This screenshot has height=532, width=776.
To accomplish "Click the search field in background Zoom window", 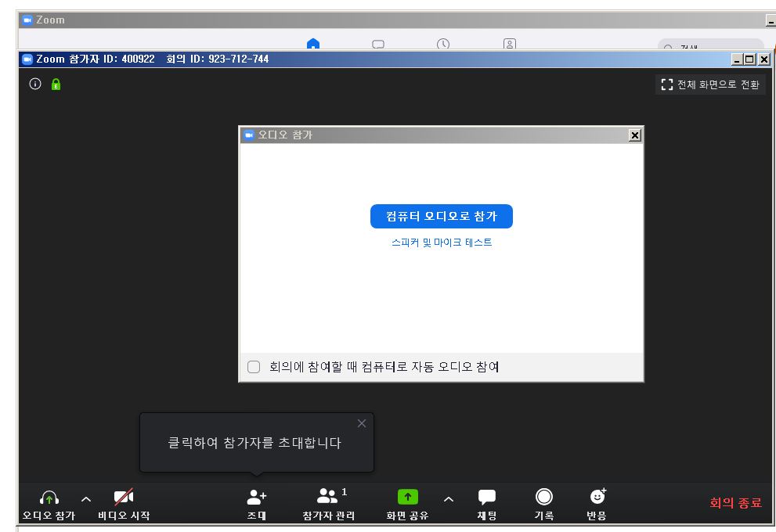I will 711,45.
